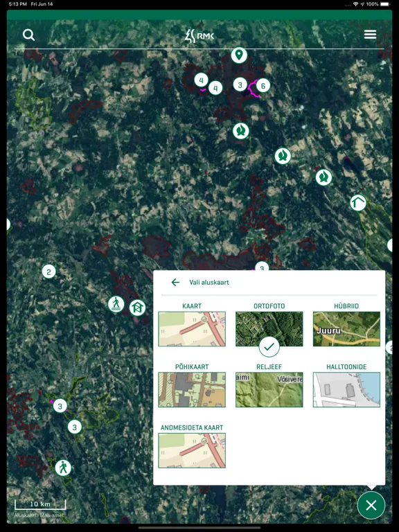Open the hamburger menu
The width and height of the screenshot is (399, 532).
tap(370, 34)
